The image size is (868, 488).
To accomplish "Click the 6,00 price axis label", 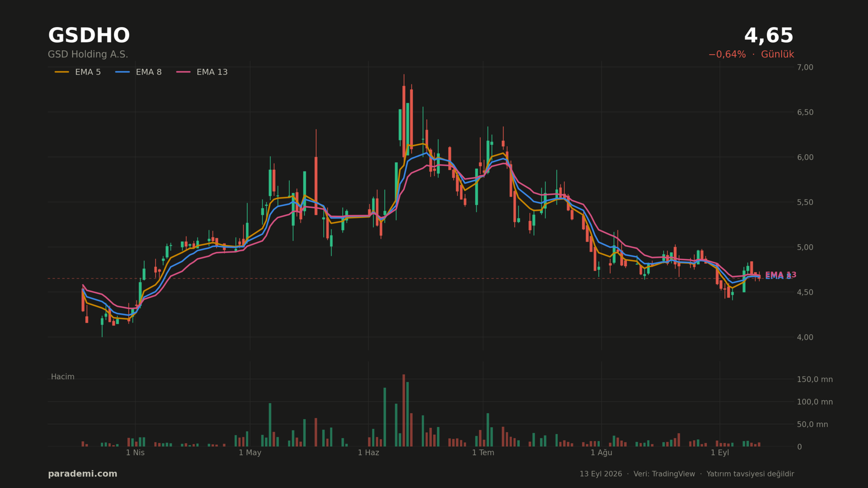I will [805, 157].
